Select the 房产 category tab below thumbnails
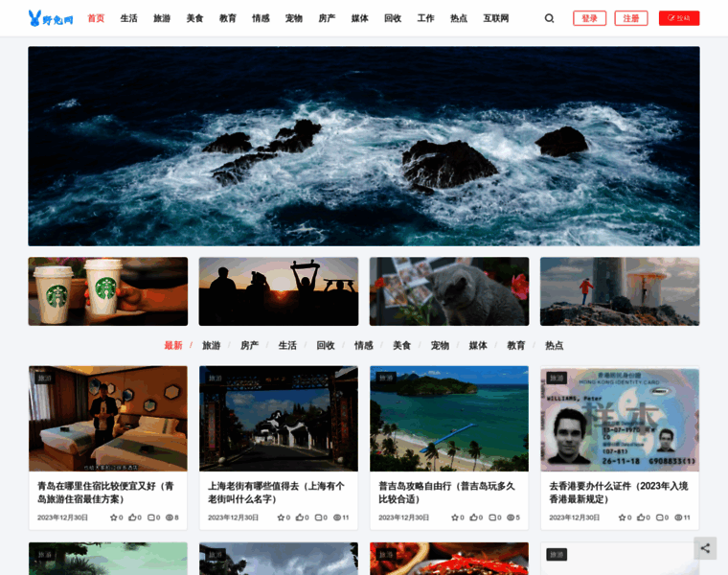728x575 pixels. (x=249, y=346)
